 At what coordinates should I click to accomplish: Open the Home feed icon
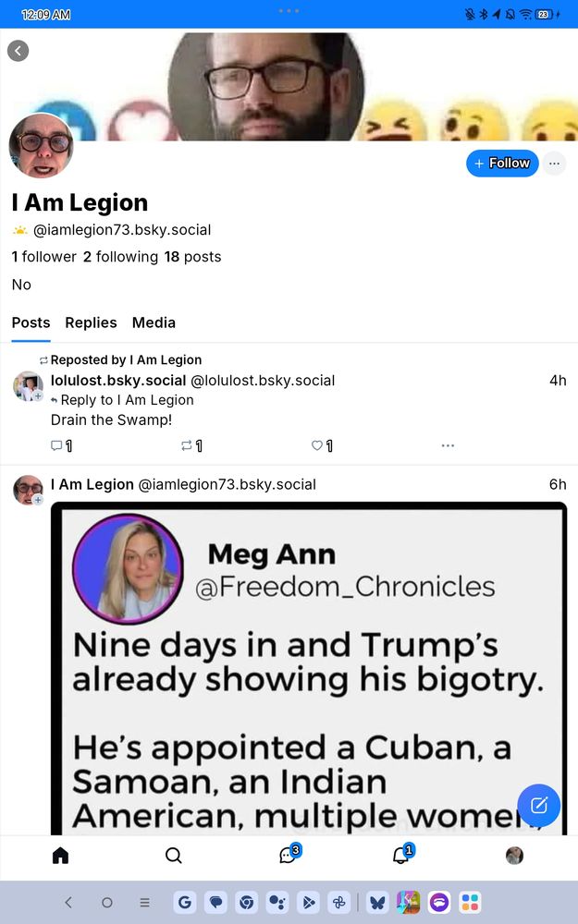click(60, 855)
